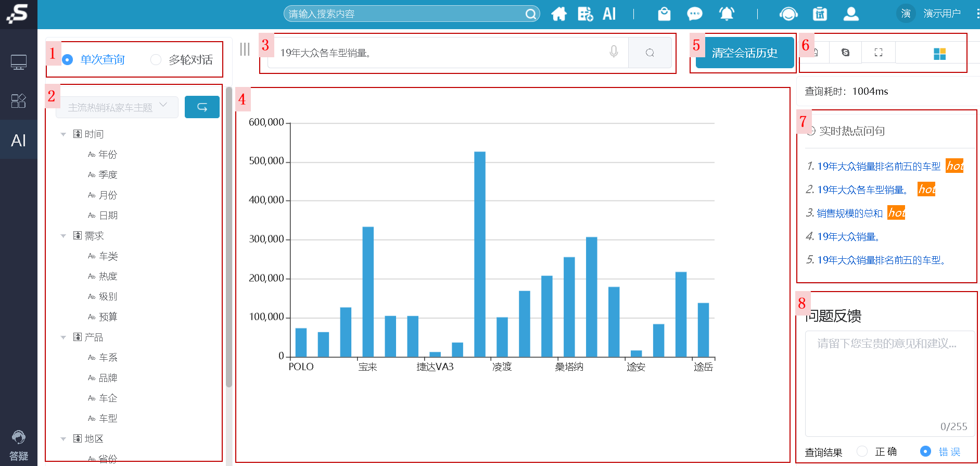Screen dimensions: 980x466
Task: Click the S logo in top-left corner
Action: (x=17, y=14)
